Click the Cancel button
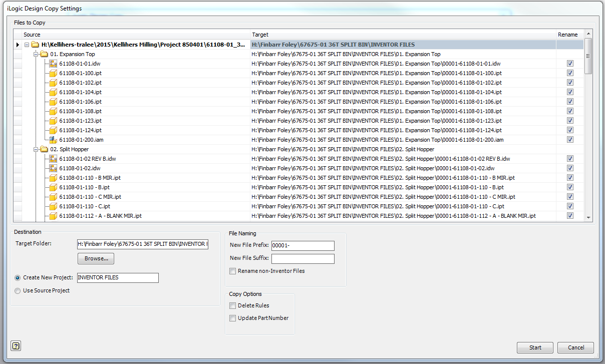 [576, 347]
